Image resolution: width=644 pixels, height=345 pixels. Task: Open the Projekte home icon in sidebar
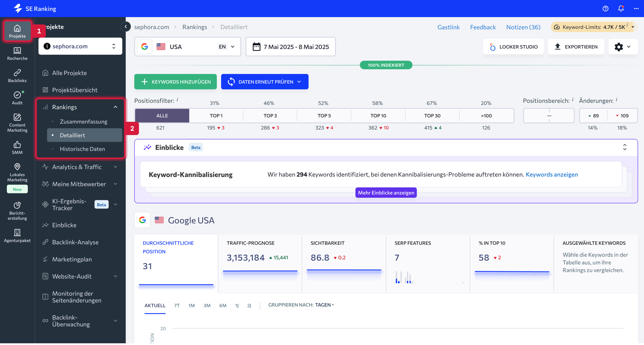click(17, 31)
